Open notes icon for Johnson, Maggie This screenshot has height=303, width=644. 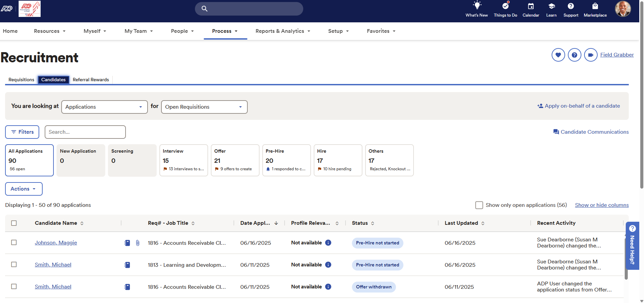pyautogui.click(x=127, y=243)
